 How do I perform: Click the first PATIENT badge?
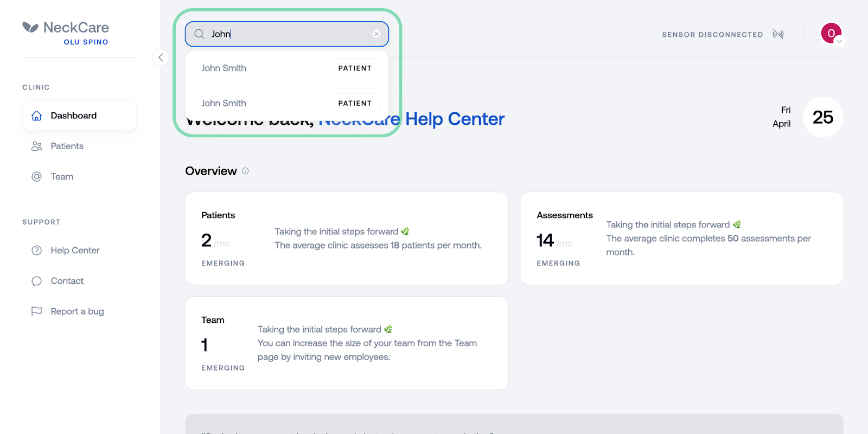coord(355,68)
